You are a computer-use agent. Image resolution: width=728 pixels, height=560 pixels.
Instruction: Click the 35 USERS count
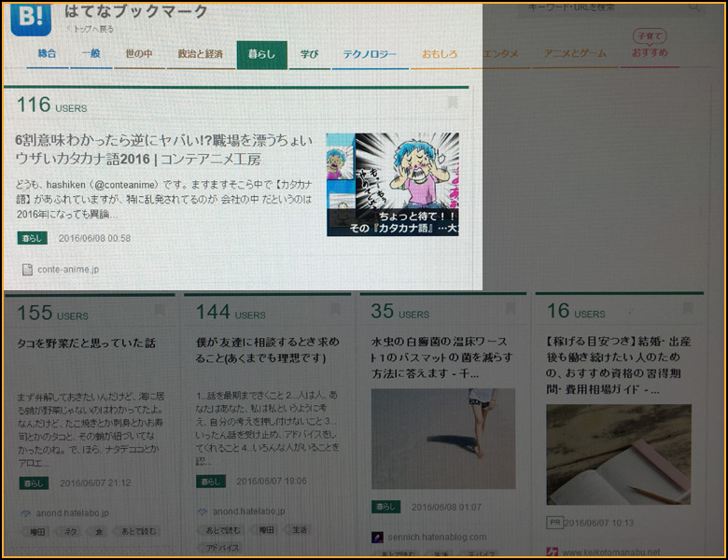(400, 311)
